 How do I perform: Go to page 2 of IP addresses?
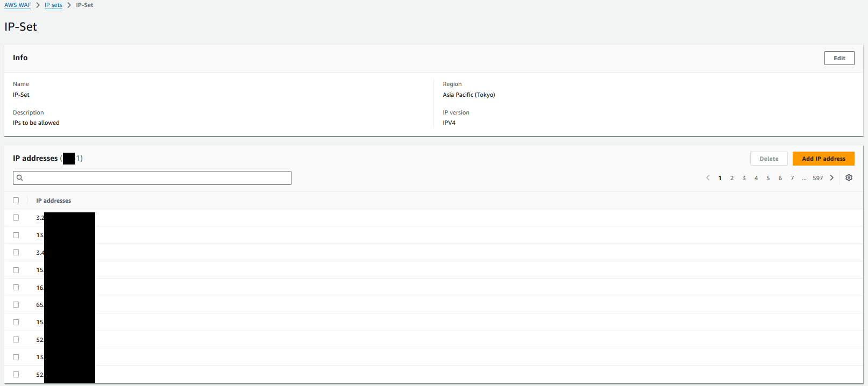(x=732, y=178)
